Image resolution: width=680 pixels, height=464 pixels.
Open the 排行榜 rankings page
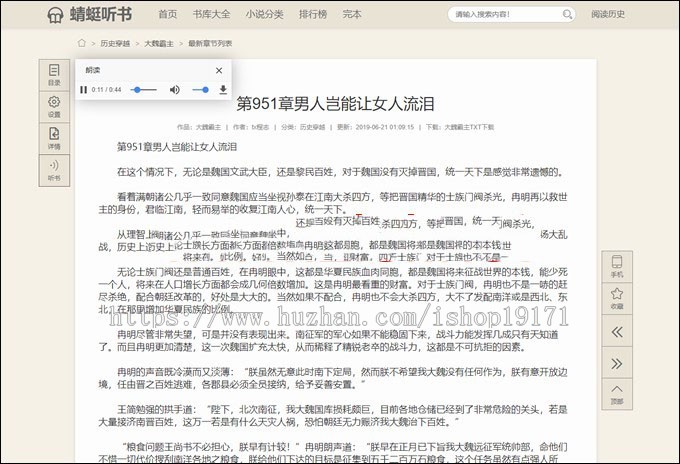[x=313, y=14]
